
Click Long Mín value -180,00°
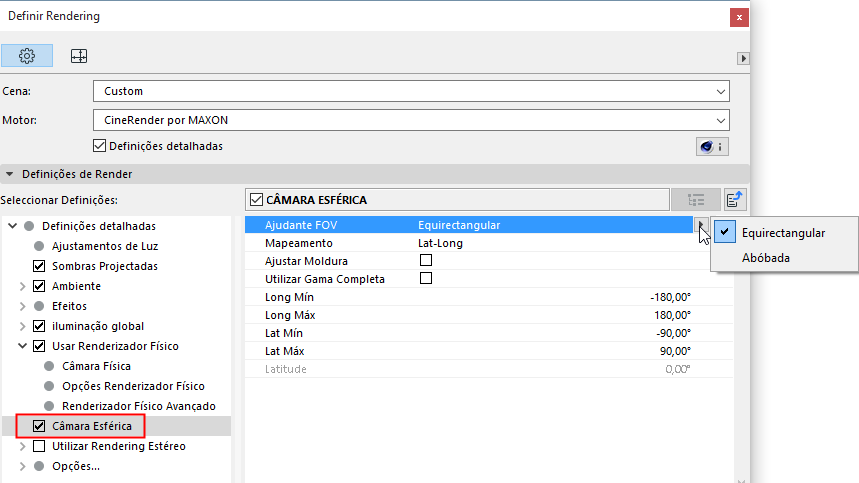(671, 297)
